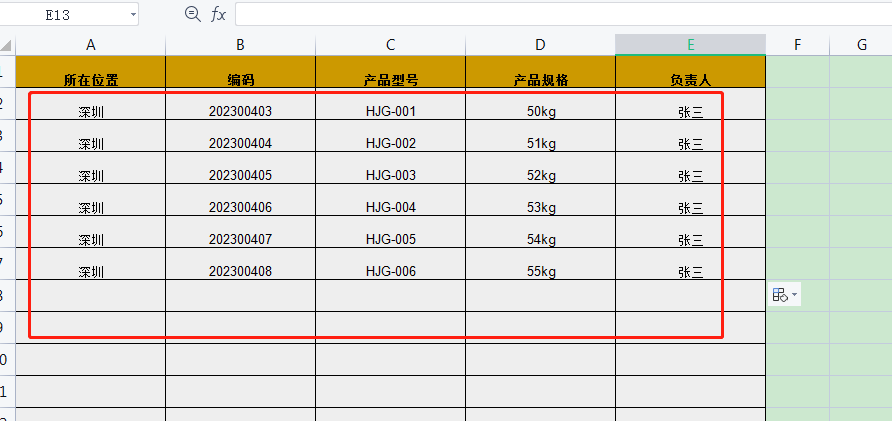This screenshot has height=421, width=892.
Task: Click the 所在位置 header cell
Action: pos(91,80)
